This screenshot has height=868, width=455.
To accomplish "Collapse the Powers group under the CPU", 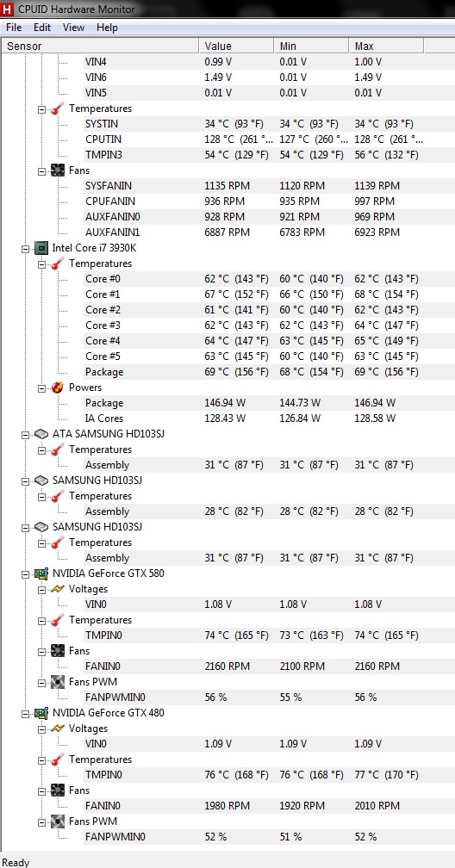I will tap(41, 388).
